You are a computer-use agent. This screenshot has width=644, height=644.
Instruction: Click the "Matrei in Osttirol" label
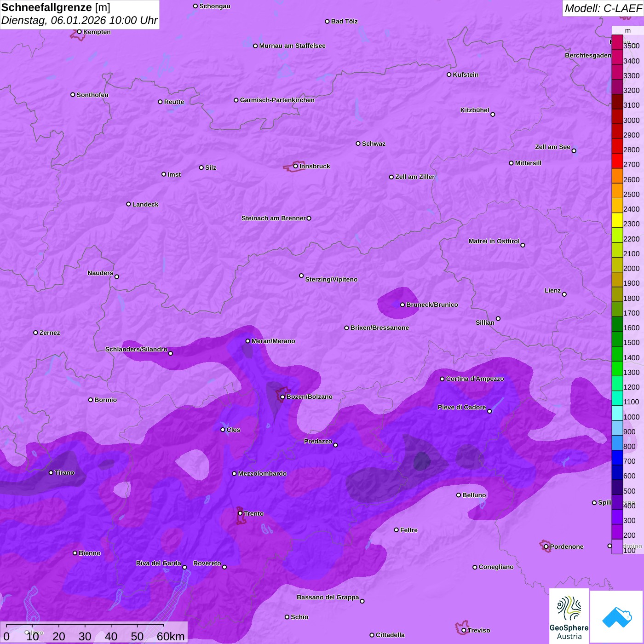pos(494,241)
